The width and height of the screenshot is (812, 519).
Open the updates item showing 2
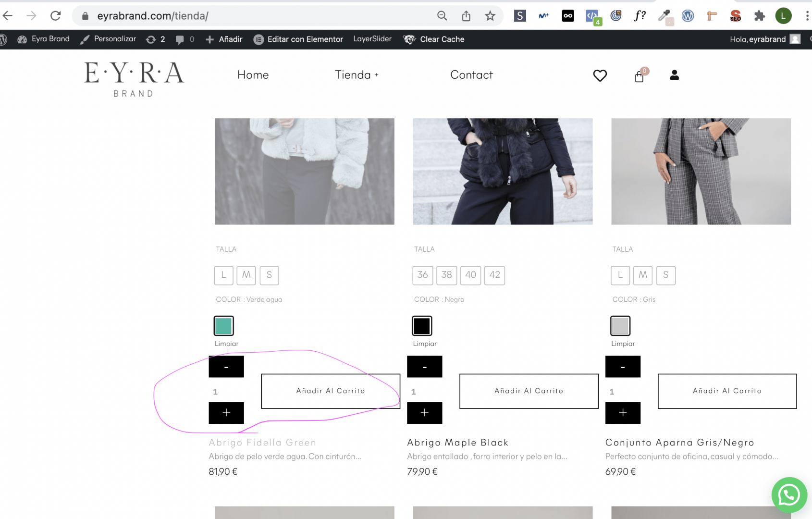(156, 39)
